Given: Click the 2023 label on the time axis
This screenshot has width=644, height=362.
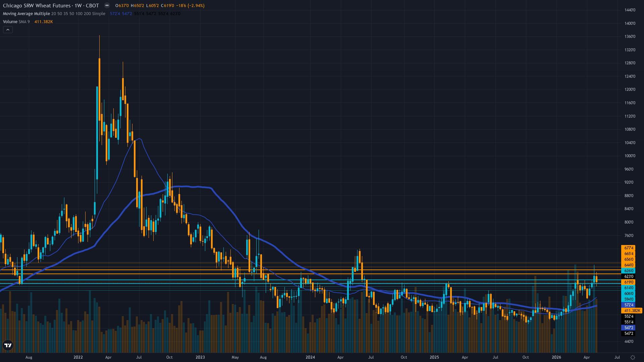Looking at the screenshot, I should (x=200, y=357).
